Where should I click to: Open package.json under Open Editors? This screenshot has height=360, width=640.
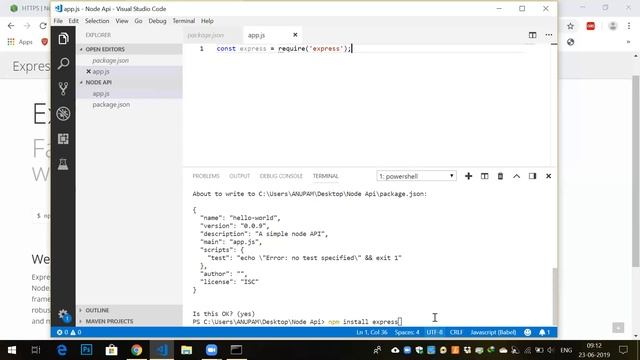111,60
